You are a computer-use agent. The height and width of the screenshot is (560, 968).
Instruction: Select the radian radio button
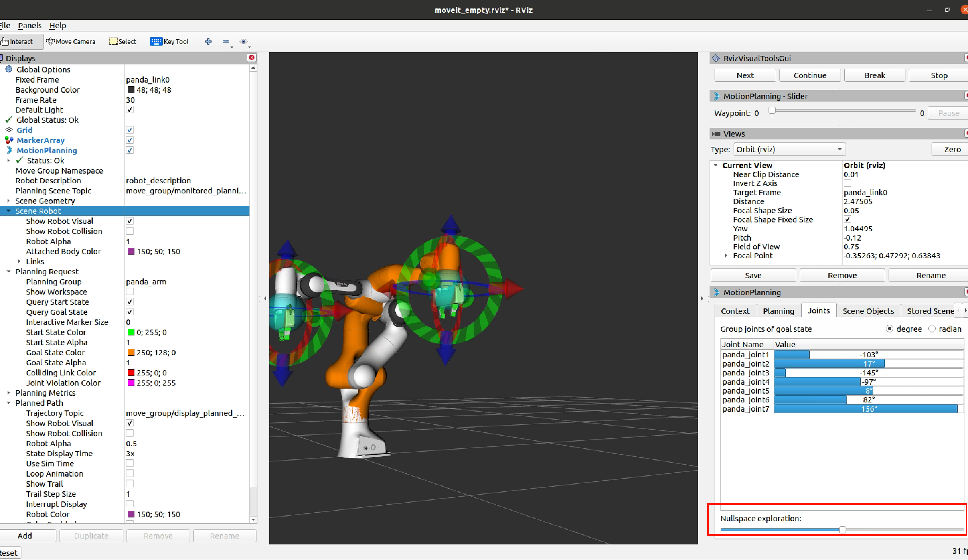coord(932,329)
